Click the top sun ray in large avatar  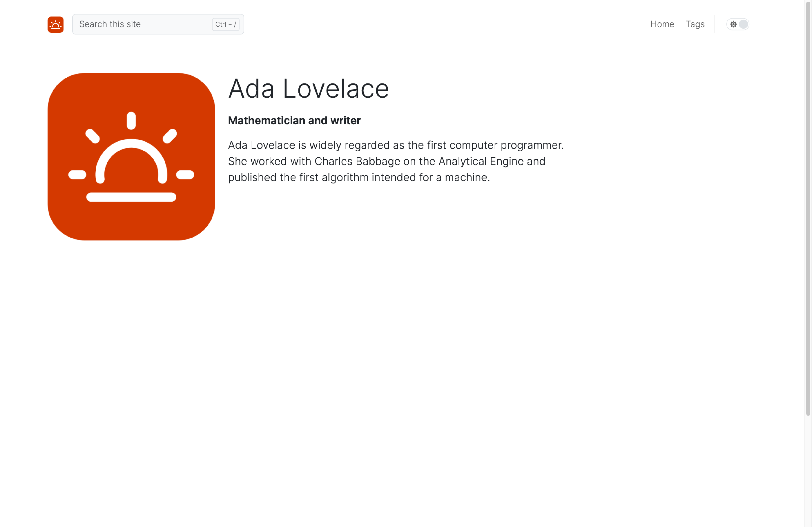point(131,121)
